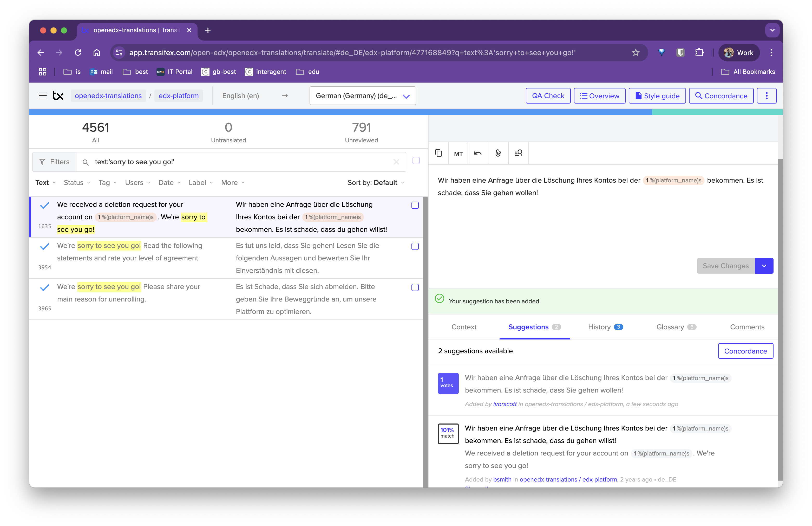Click the special characters ampersand icon
The width and height of the screenshot is (812, 526).
click(498, 153)
